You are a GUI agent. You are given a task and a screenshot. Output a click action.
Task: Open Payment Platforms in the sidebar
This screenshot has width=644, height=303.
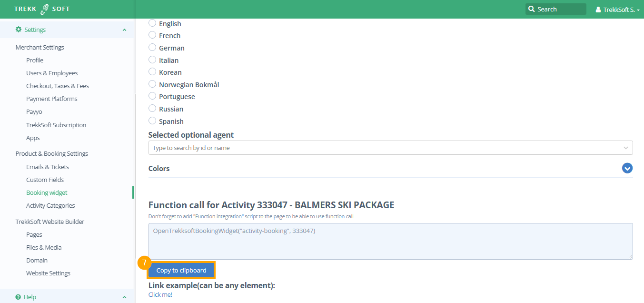[51, 99]
